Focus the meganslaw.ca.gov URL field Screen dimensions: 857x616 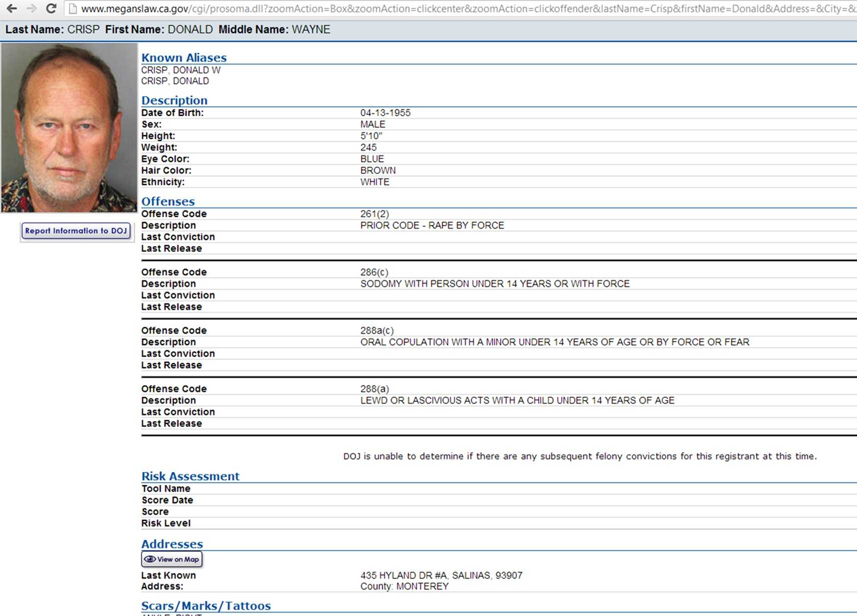click(451, 9)
